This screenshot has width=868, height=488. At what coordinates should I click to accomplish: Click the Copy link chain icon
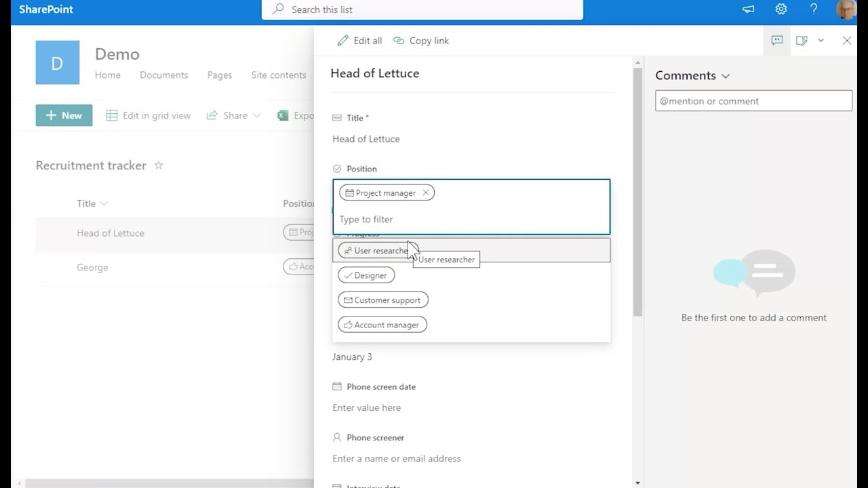point(399,41)
